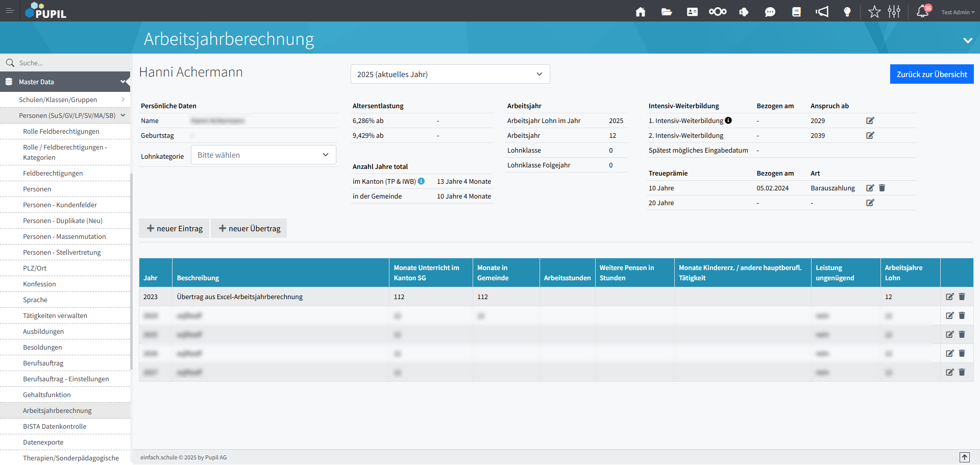Click the Zurück zur Übersicht button
Viewport: 980px width, 465px height.
[x=932, y=75]
